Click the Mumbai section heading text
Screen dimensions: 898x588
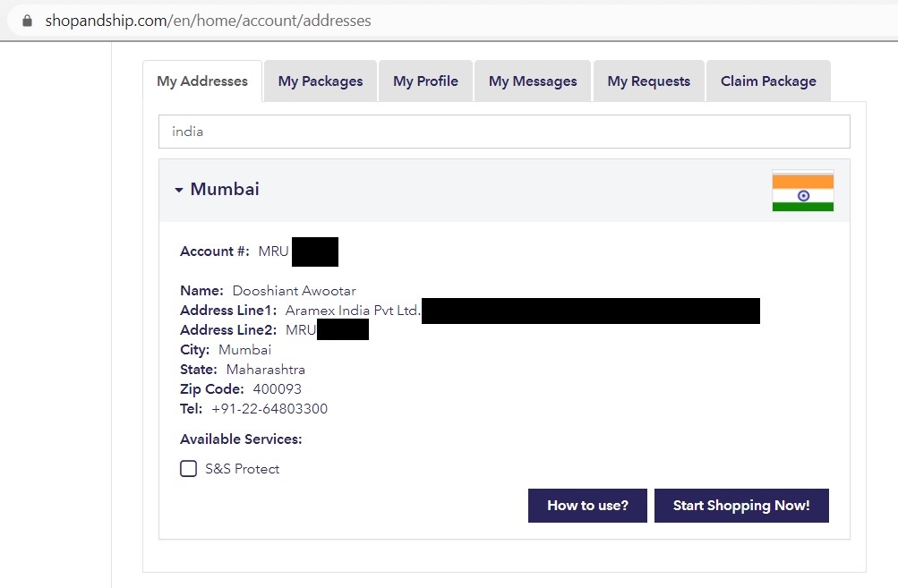coord(225,190)
